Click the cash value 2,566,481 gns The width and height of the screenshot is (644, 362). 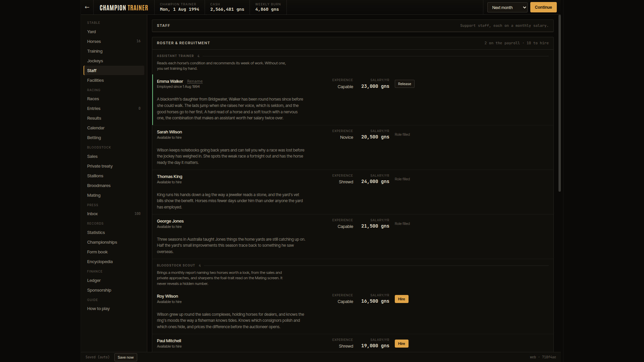(x=227, y=9)
